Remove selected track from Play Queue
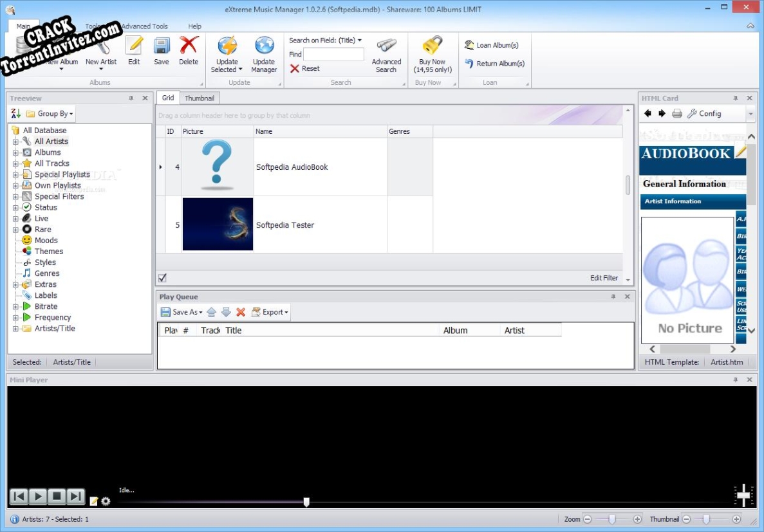 [241, 312]
